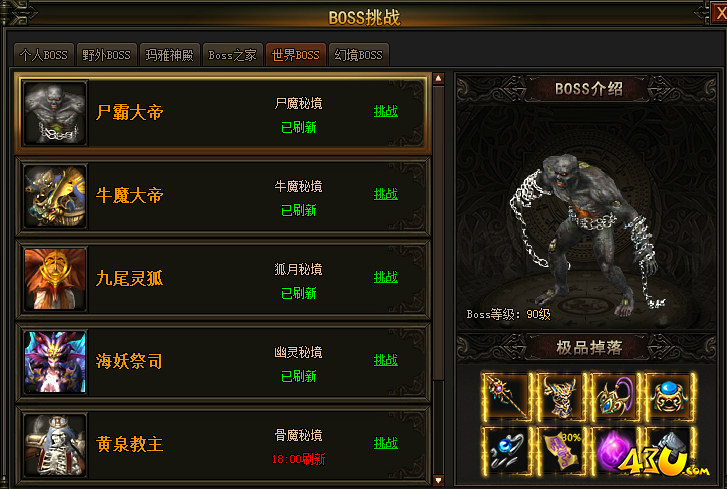Pick the 海妖祭司 boss portrait
727x489 pixels.
(55, 362)
